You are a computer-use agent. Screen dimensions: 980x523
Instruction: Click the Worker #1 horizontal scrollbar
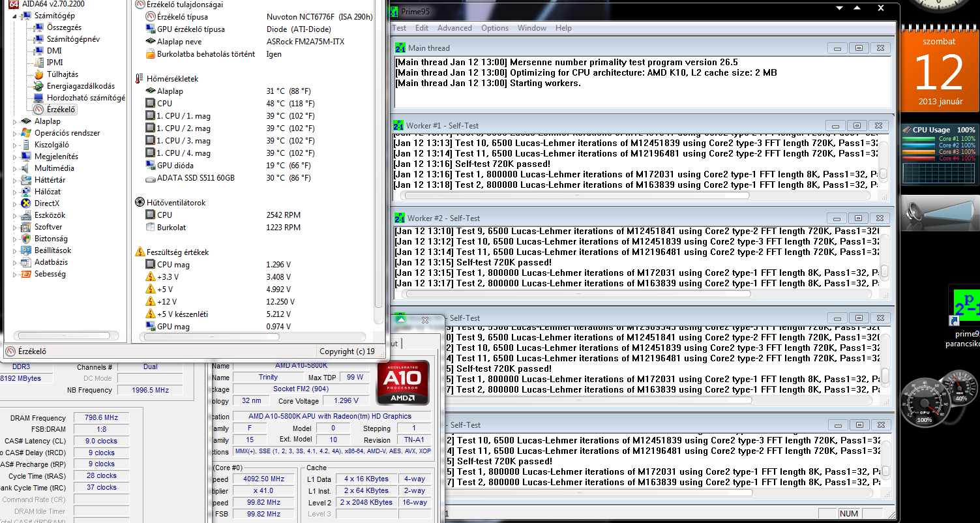(636, 195)
